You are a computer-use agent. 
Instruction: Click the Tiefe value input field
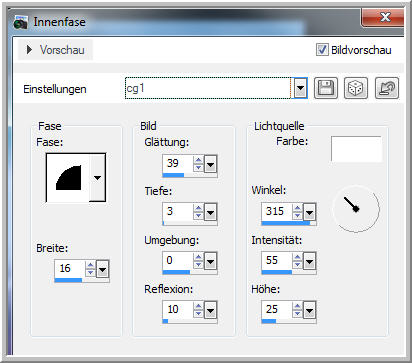point(178,211)
